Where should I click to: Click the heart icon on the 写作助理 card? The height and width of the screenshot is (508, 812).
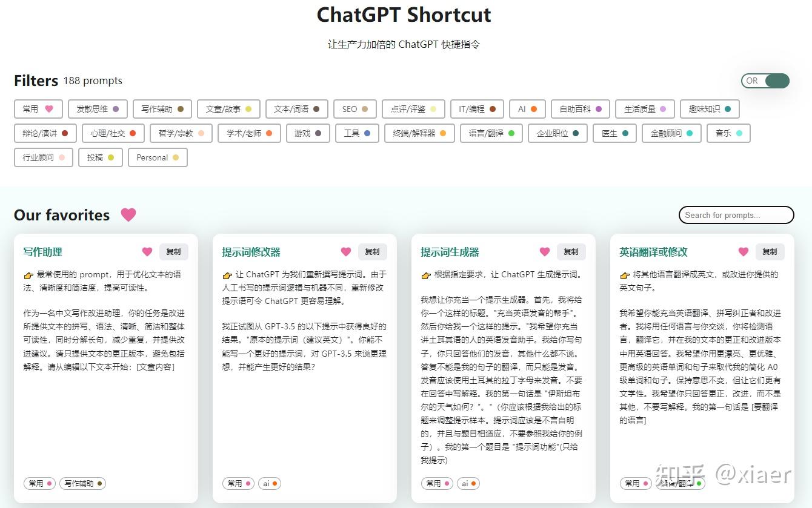tap(147, 251)
